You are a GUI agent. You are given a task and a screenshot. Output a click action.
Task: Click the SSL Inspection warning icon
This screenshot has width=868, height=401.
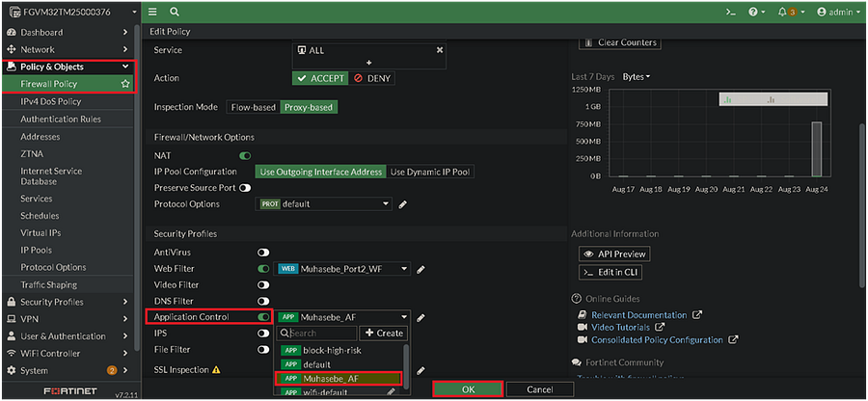pos(216,369)
